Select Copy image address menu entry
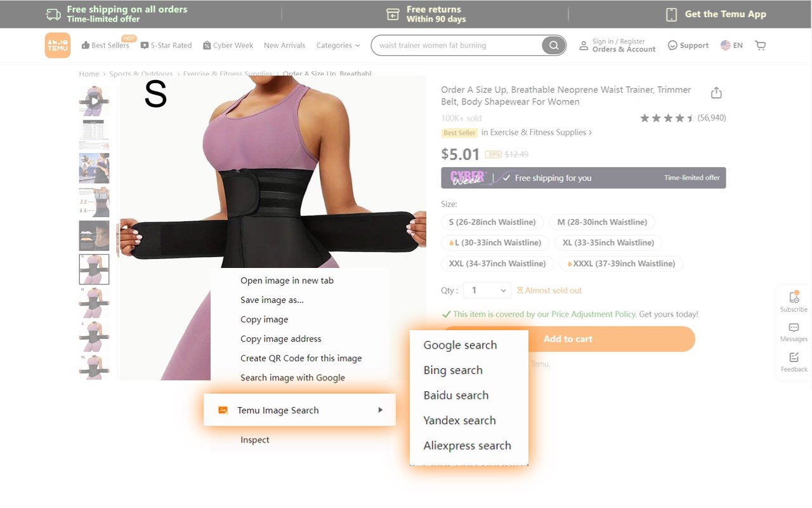Viewport: 812px width, 508px height. coord(280,338)
